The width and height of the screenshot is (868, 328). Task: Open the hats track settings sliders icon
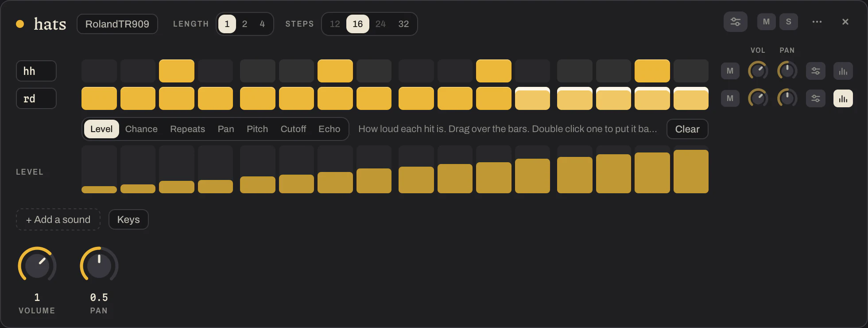point(735,22)
